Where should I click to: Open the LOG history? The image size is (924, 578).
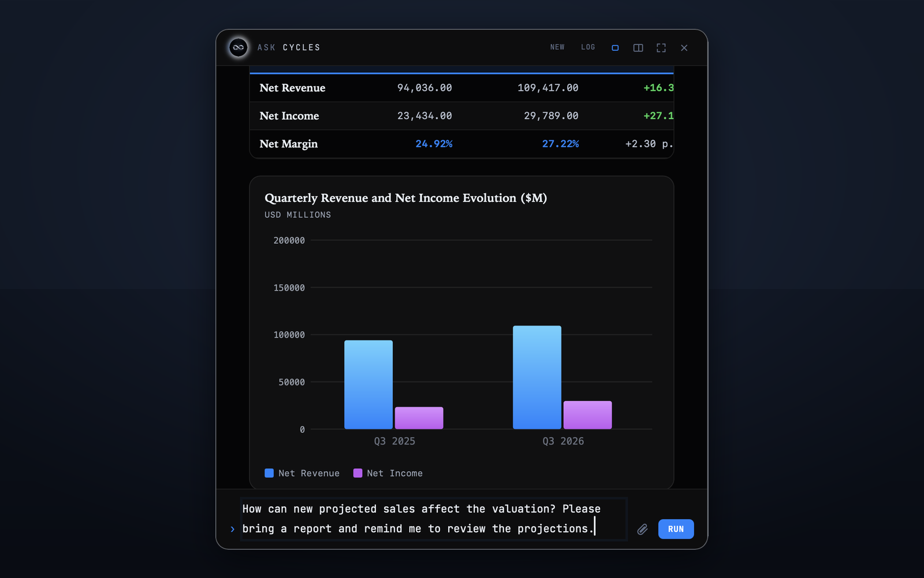pos(588,47)
